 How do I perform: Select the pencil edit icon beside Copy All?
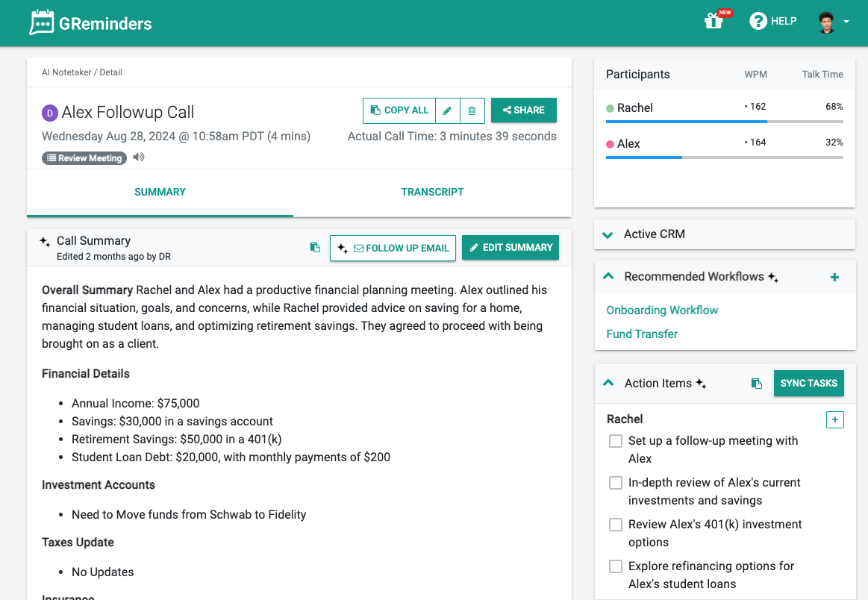447,110
